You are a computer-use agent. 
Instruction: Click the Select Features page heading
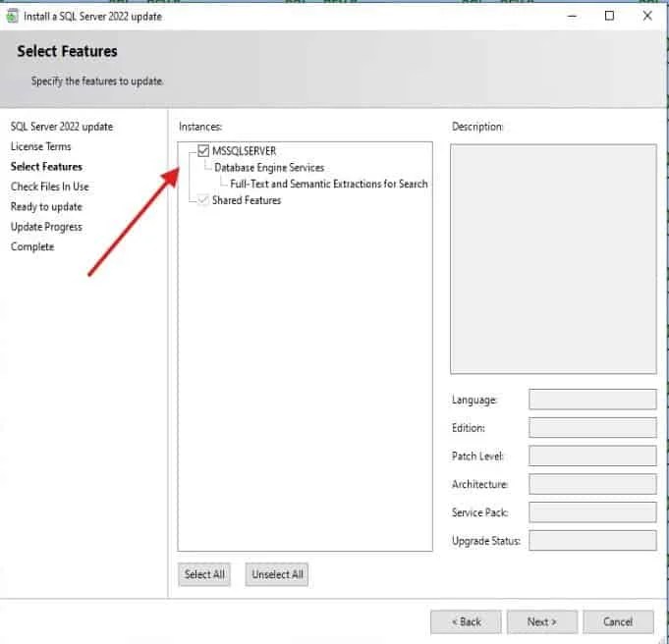pos(68,51)
